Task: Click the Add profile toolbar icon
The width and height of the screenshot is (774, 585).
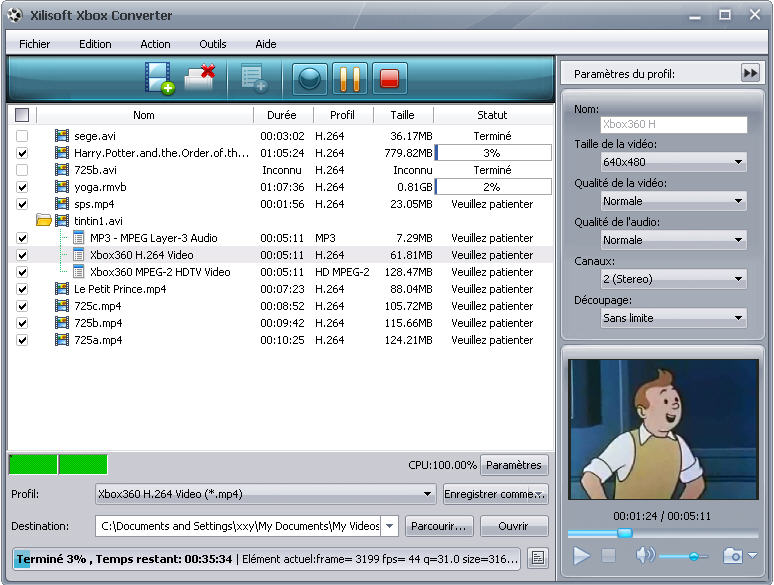Action: (254, 78)
